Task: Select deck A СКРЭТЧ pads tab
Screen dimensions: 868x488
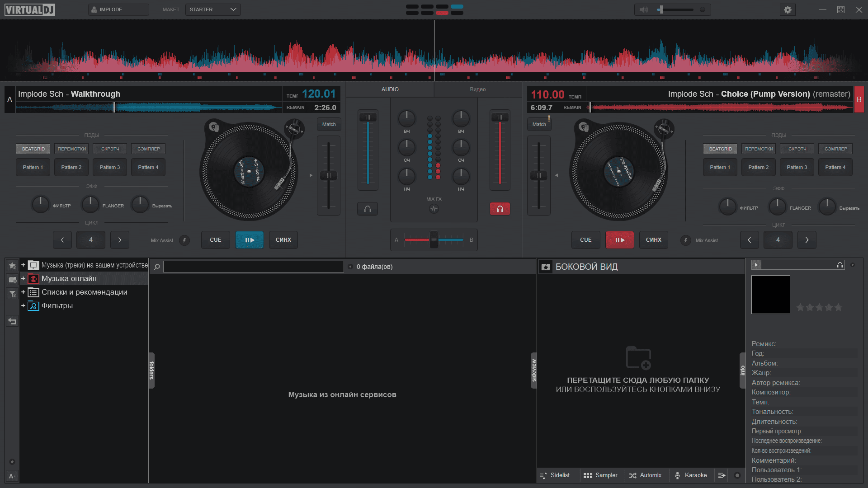Action: pos(110,149)
